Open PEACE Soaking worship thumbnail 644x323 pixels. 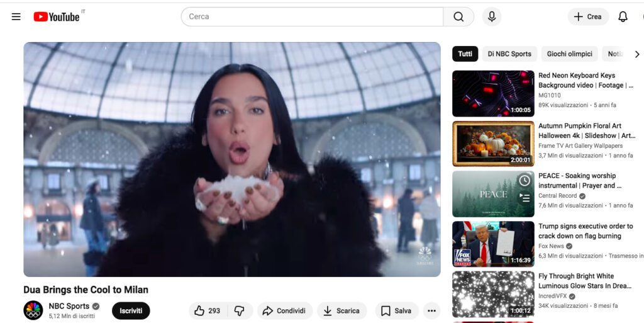tap(493, 194)
